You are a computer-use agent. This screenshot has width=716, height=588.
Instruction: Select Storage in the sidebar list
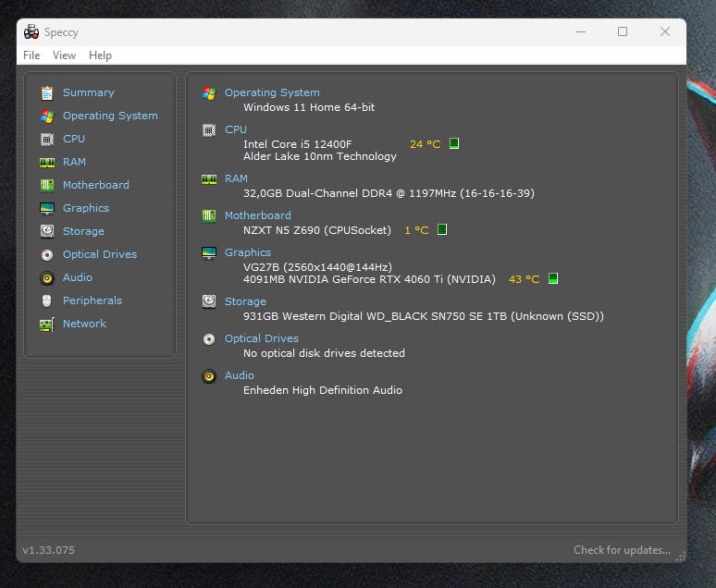pyautogui.click(x=83, y=231)
